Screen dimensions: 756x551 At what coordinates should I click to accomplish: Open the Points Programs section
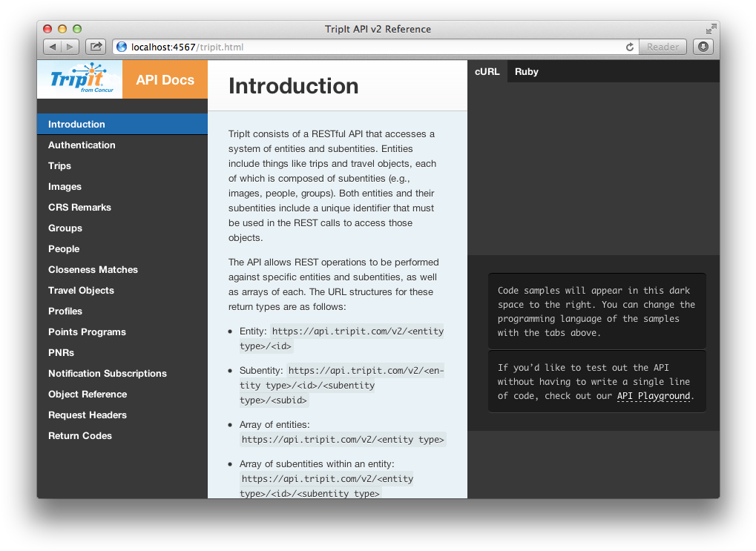click(x=122, y=331)
